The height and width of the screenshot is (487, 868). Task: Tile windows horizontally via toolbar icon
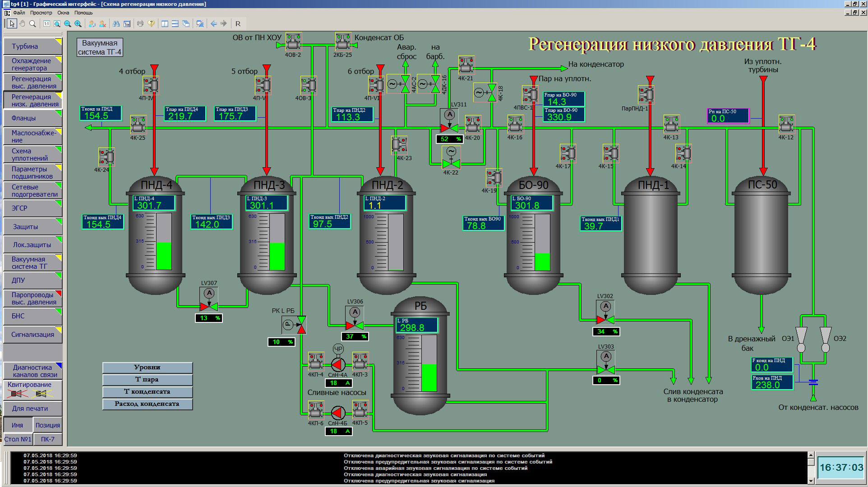coord(175,24)
